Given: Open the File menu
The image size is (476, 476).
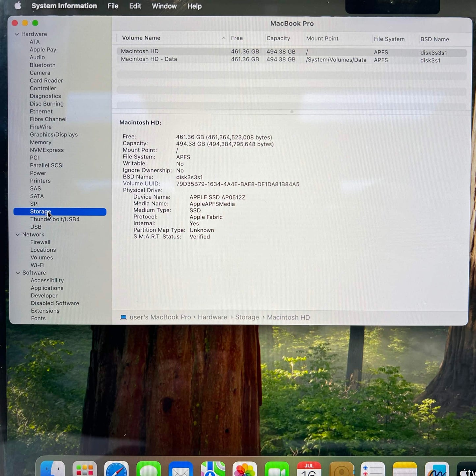Looking at the screenshot, I should coord(113,6).
